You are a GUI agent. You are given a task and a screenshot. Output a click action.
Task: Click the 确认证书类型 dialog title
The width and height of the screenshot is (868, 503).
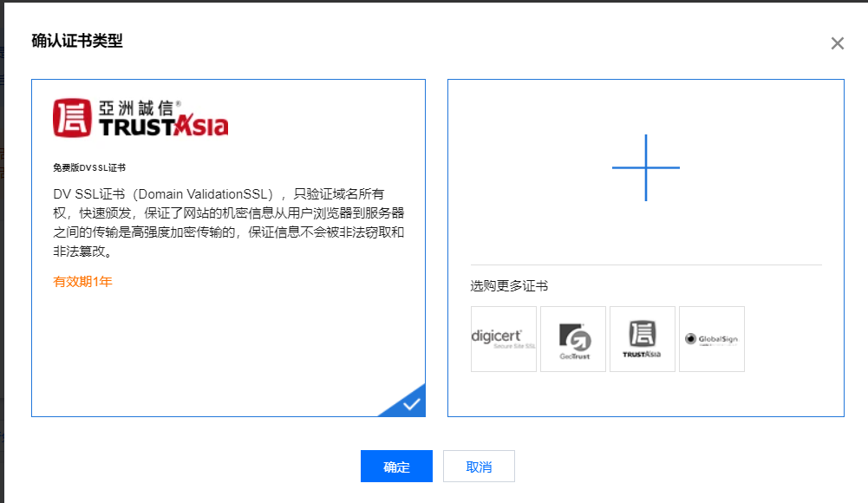(77, 41)
